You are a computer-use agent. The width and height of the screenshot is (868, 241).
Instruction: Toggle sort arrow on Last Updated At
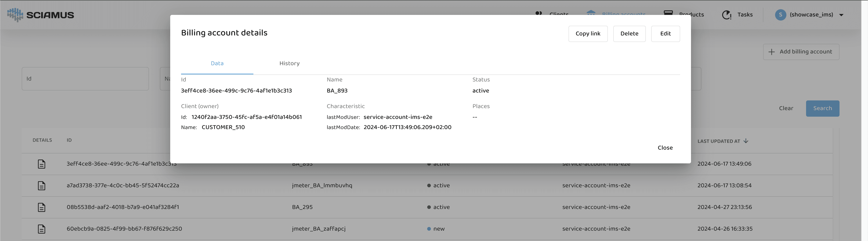point(746,141)
